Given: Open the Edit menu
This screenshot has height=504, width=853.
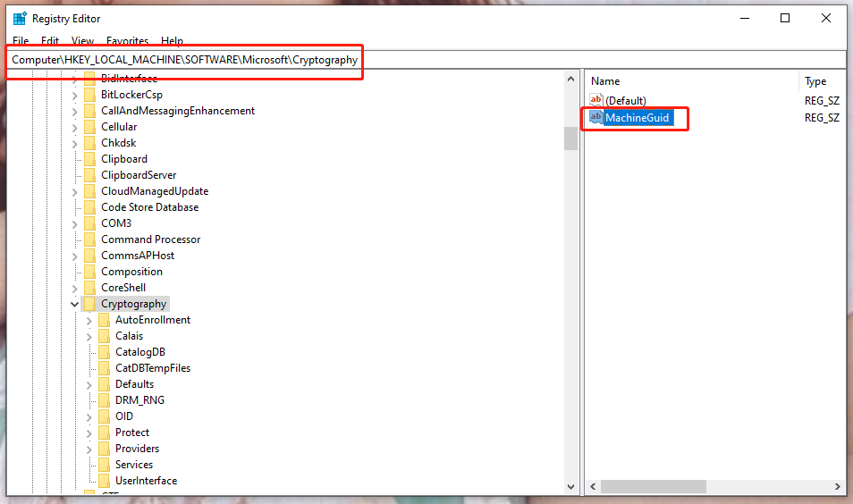Looking at the screenshot, I should (50, 41).
